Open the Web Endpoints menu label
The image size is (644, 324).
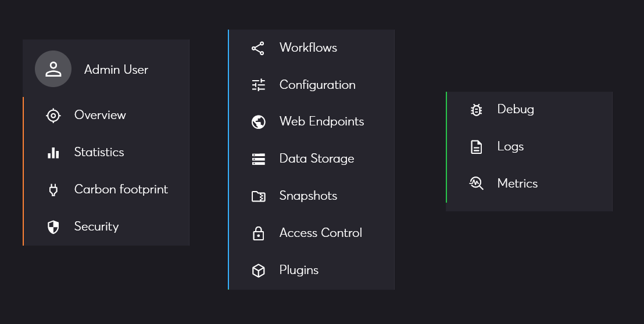coord(321,121)
